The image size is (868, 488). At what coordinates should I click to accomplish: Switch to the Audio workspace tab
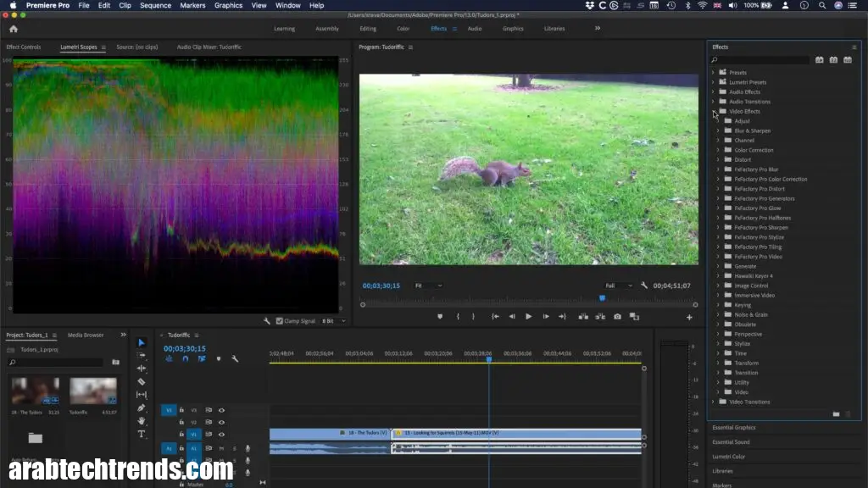point(475,29)
